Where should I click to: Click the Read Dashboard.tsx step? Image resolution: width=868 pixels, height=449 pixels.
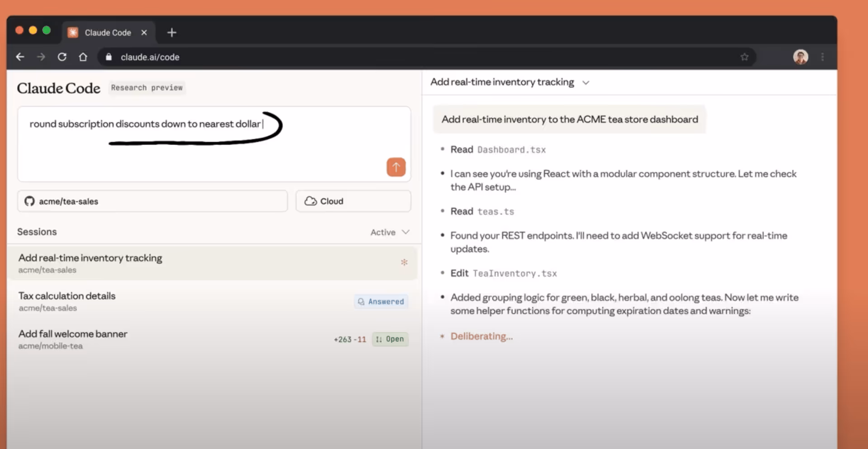click(x=498, y=150)
